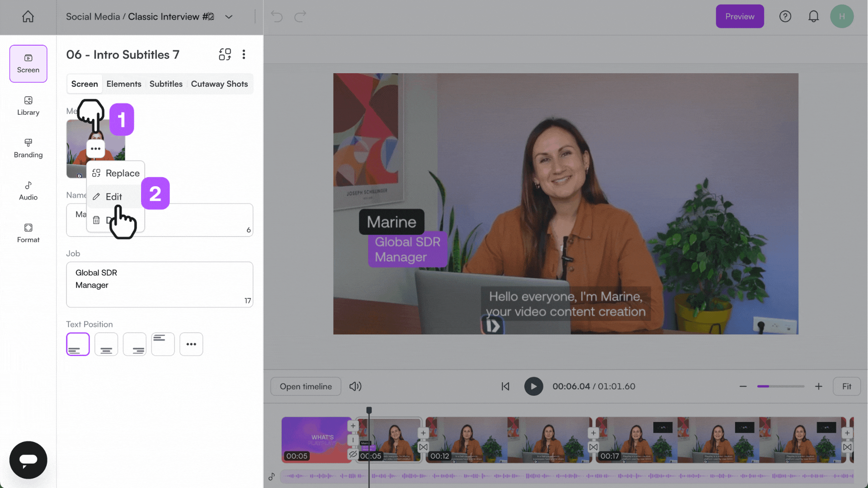Switch to the Subtitles tab
Image resolution: width=868 pixels, height=488 pixels.
click(166, 84)
